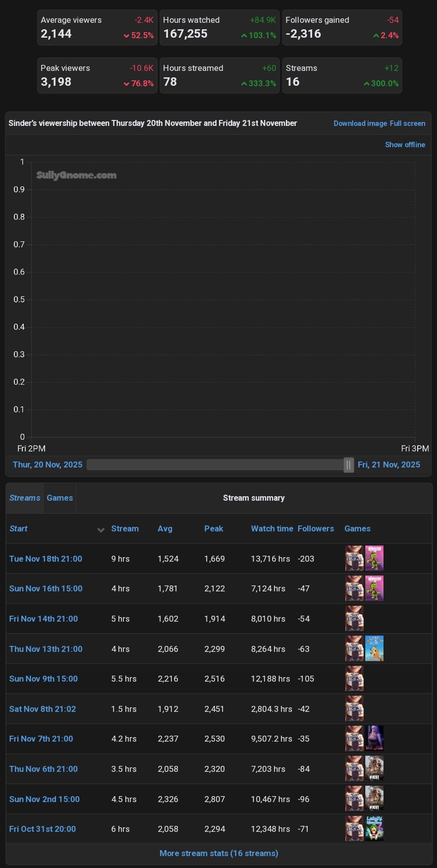View the chart in Full screen

click(407, 123)
